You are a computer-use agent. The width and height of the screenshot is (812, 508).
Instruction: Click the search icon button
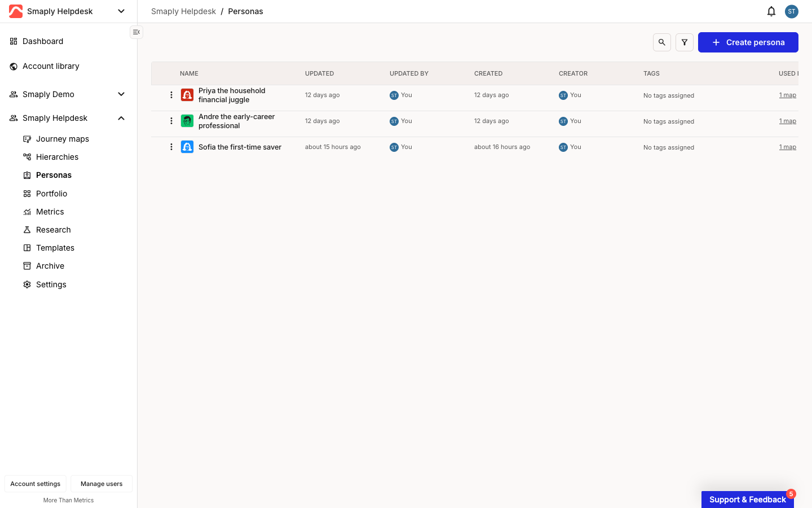(x=662, y=42)
